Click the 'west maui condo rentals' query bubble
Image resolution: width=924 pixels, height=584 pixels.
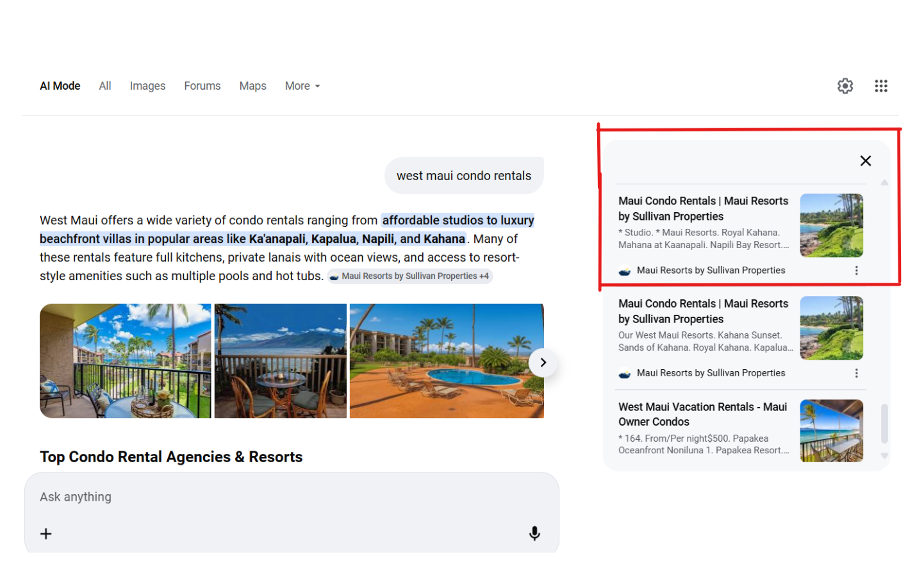click(464, 176)
